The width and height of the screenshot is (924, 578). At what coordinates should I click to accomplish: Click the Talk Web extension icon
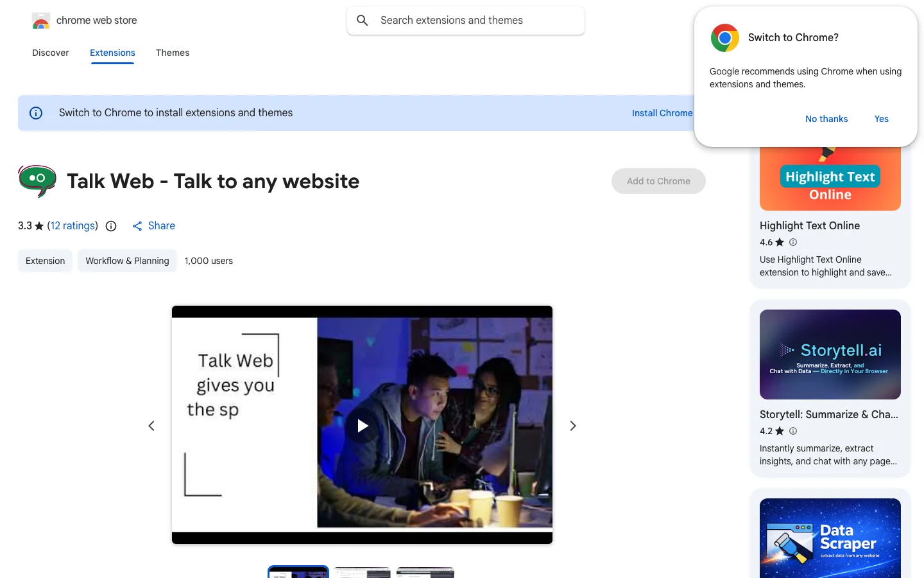click(x=37, y=181)
